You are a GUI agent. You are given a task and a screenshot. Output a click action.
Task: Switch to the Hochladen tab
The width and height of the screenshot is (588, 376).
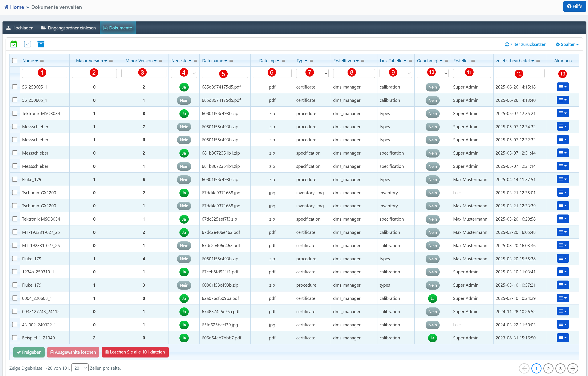pos(20,28)
